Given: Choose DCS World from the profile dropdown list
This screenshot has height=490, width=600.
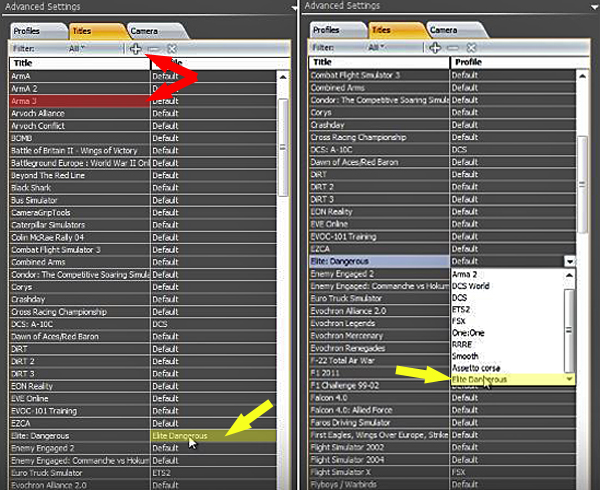Looking at the screenshot, I should (507, 286).
